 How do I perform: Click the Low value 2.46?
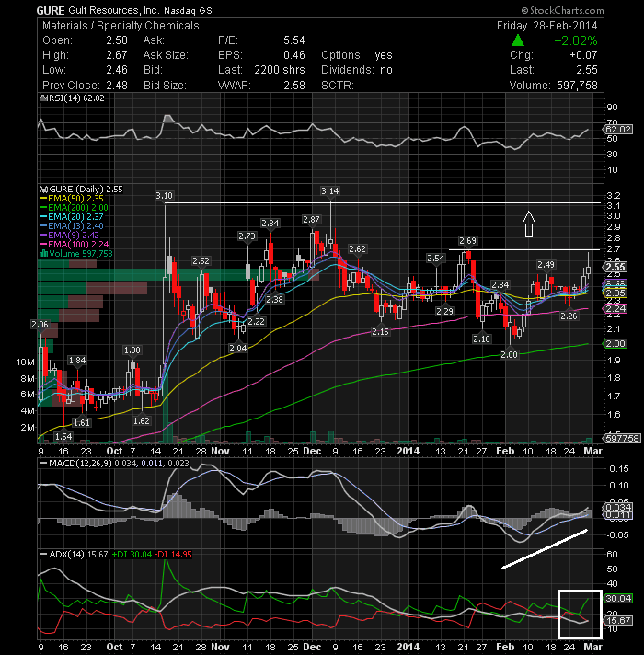coord(117,70)
